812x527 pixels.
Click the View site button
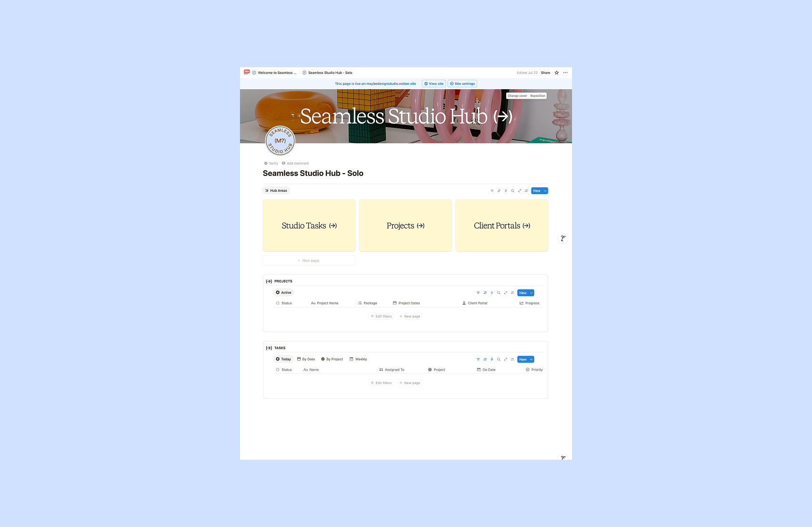click(x=434, y=83)
